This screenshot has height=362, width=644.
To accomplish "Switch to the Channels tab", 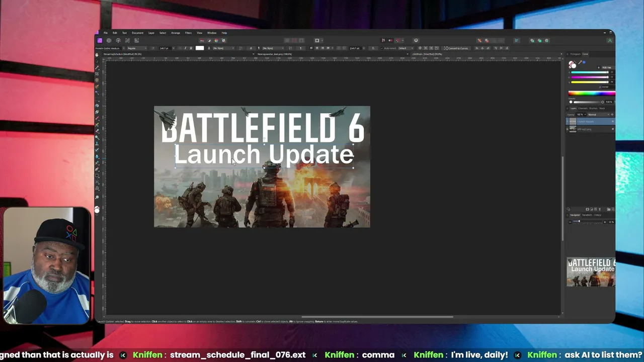I will click(583, 109).
